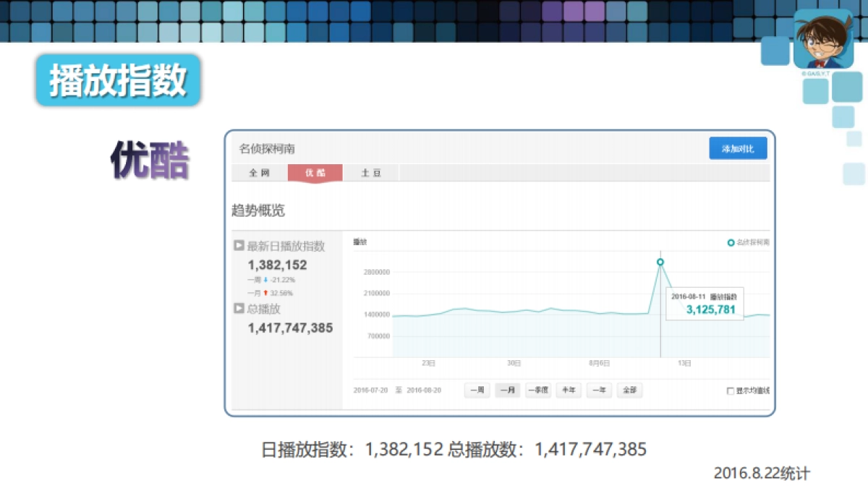The width and height of the screenshot is (868, 486).
Task: Open the end date picker 2016-08-20
Action: click(422, 390)
